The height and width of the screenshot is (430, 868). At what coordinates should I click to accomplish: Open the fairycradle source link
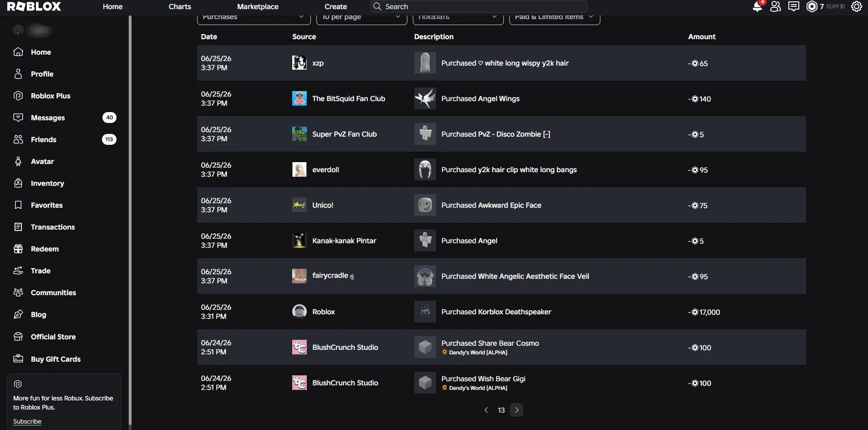[333, 276]
